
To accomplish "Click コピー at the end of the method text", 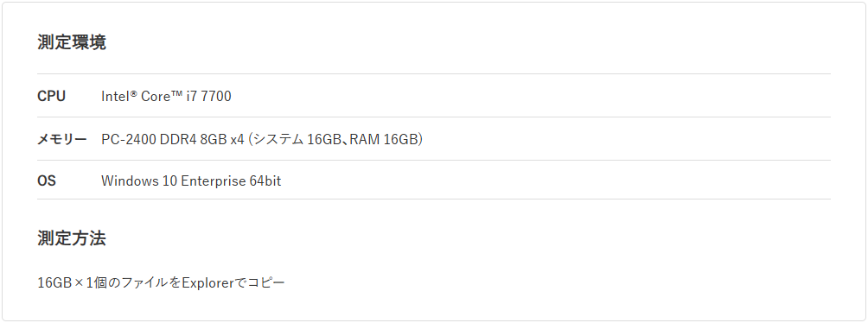I will 265,282.
